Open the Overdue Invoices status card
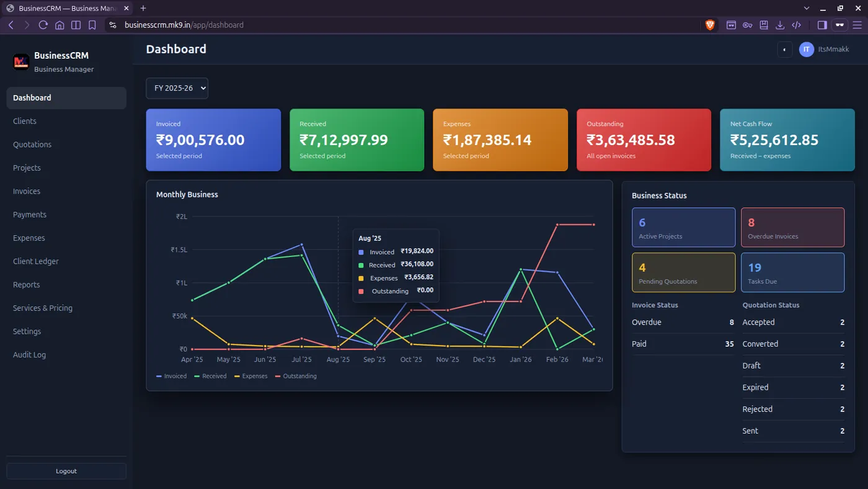 (x=793, y=228)
